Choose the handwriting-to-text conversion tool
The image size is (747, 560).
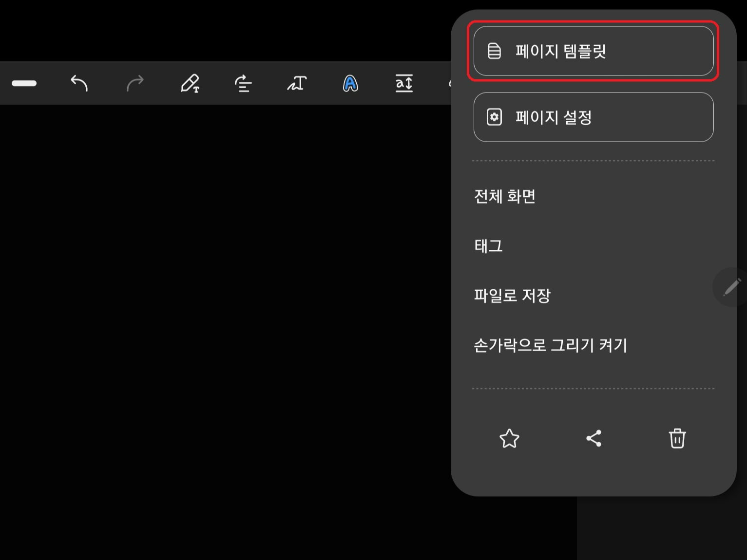click(297, 83)
